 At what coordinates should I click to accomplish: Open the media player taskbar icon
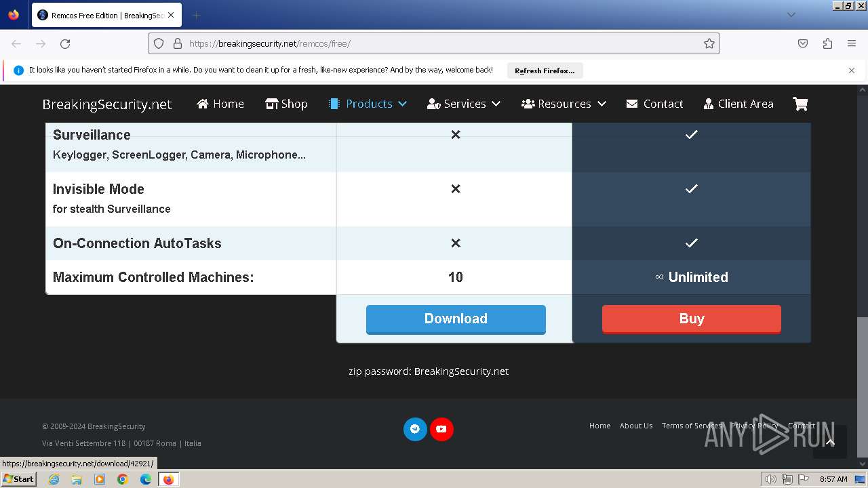(100, 479)
